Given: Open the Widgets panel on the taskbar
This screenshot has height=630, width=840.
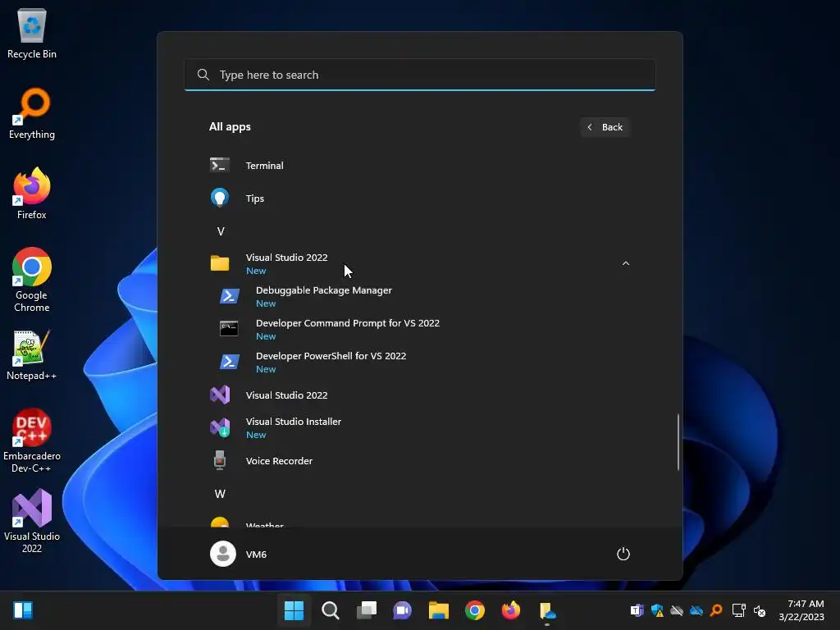Looking at the screenshot, I should (23, 610).
